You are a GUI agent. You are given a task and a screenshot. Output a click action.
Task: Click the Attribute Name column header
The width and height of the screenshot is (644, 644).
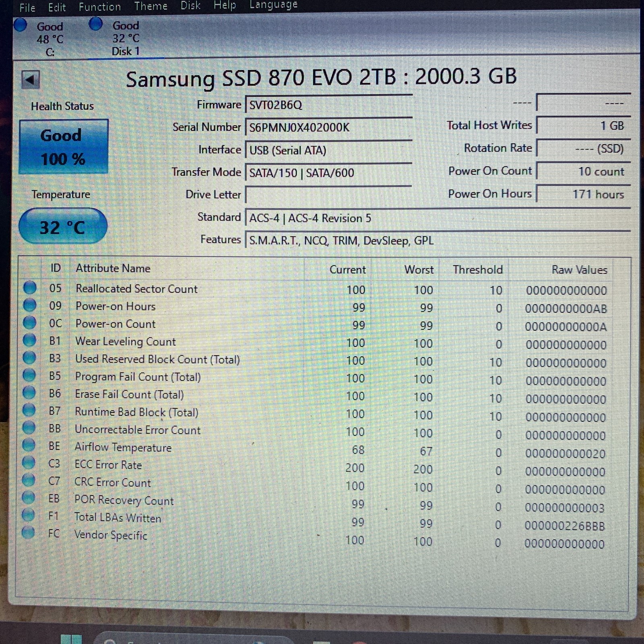click(x=113, y=268)
